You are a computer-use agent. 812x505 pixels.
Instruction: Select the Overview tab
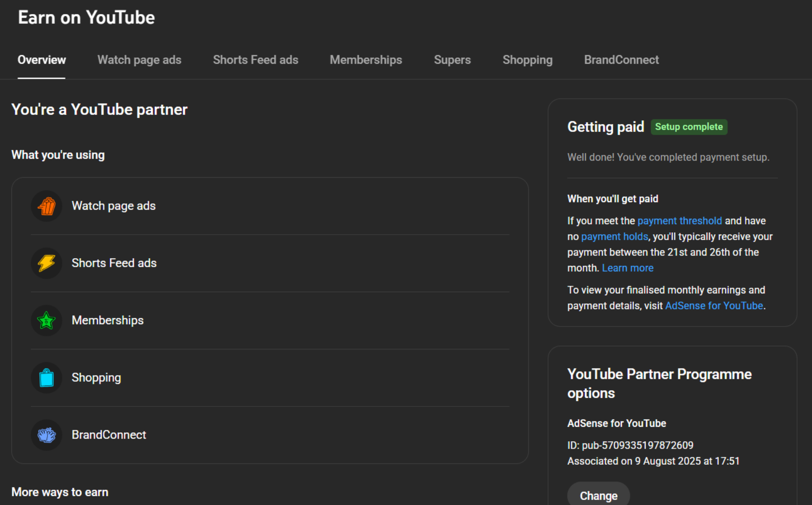pos(42,60)
